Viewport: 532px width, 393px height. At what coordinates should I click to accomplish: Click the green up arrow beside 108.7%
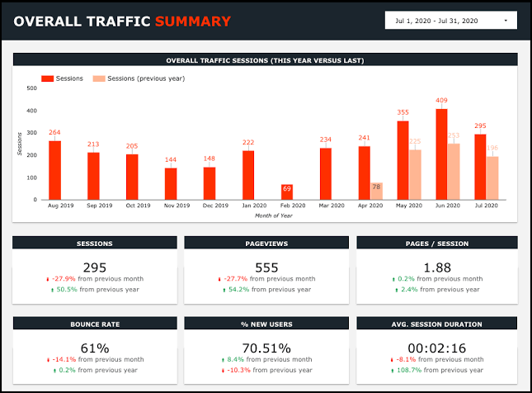(x=393, y=370)
